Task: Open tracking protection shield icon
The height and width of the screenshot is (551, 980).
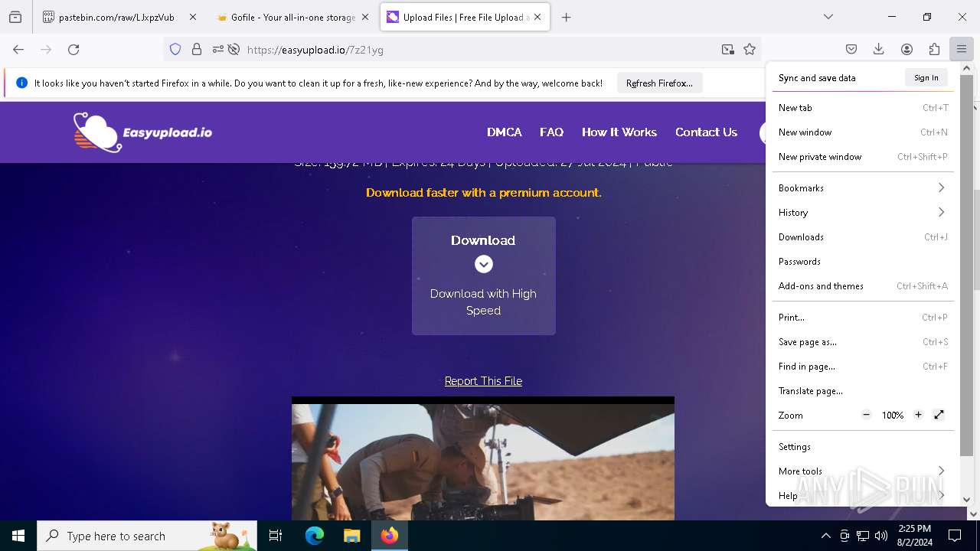Action: (175, 49)
